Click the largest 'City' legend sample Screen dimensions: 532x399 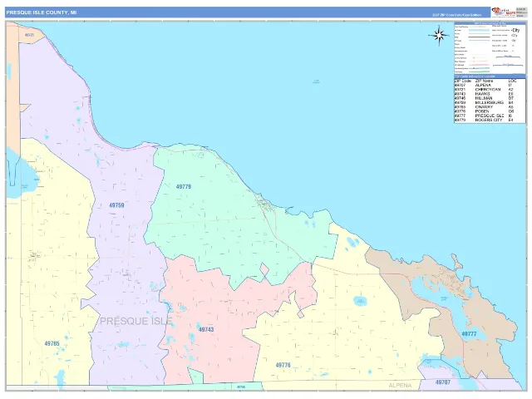coord(515,30)
